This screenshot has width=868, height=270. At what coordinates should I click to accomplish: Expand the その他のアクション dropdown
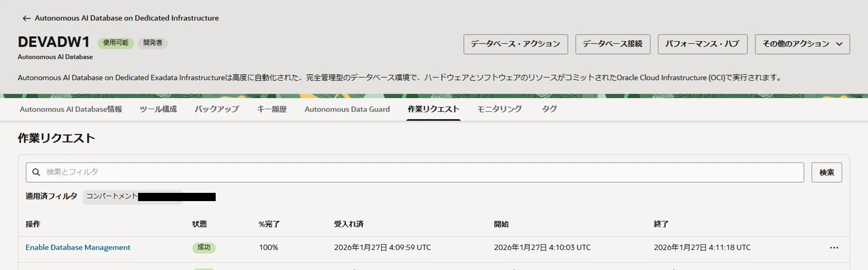[x=802, y=44]
